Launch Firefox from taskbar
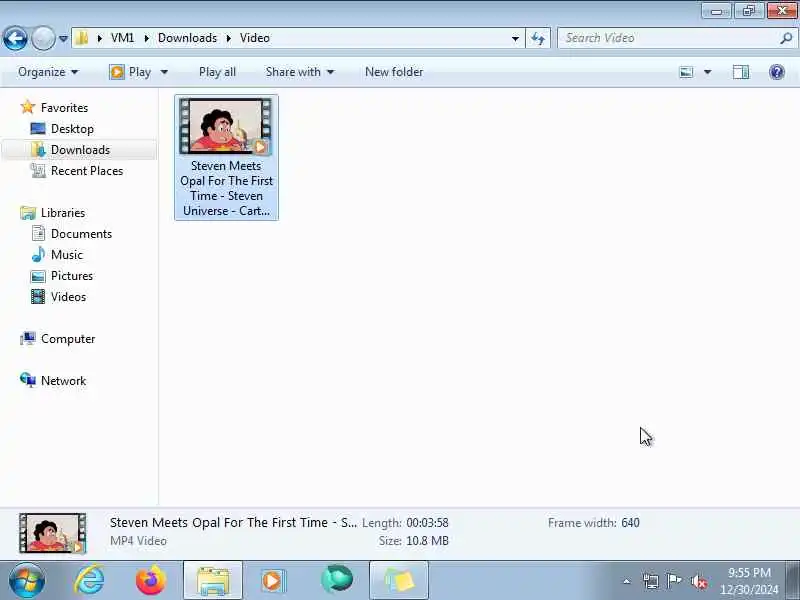Screen dimensions: 800x600 [x=151, y=580]
